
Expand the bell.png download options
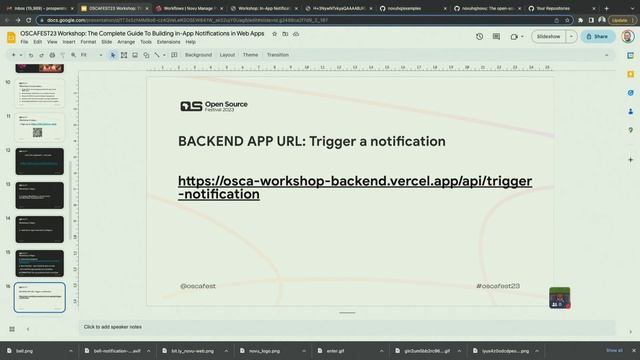click(71, 351)
